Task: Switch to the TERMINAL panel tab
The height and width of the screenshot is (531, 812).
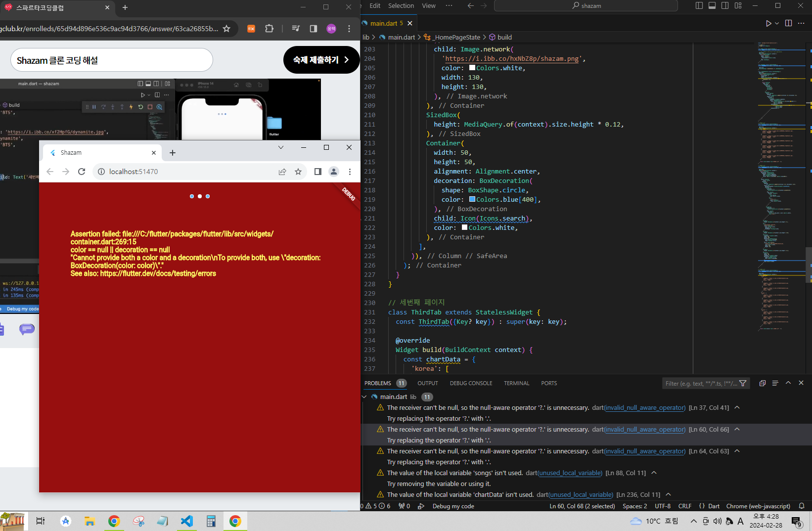Action: point(516,383)
